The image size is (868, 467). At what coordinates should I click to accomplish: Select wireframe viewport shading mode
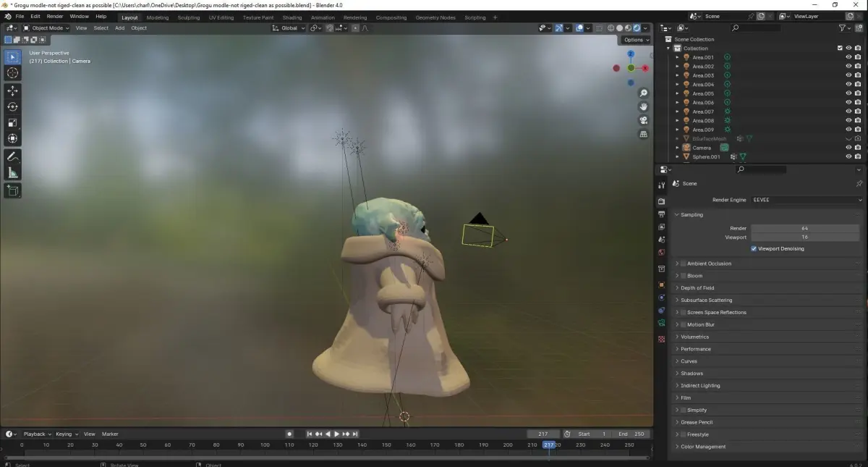click(610, 28)
